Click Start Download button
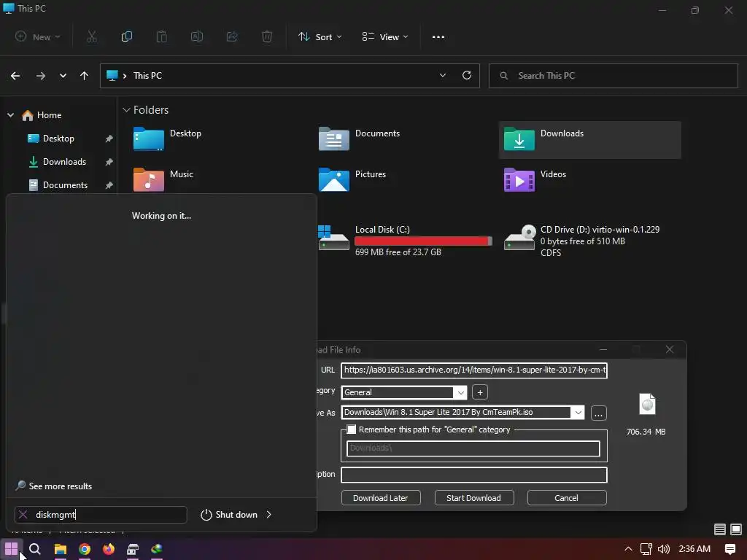The height and width of the screenshot is (560, 747). pos(474,497)
